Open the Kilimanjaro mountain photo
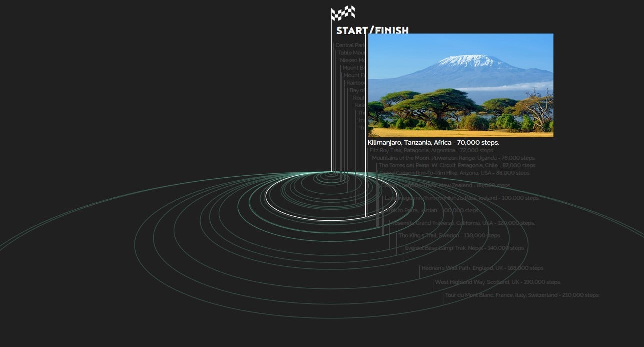644x347 pixels. [x=460, y=85]
